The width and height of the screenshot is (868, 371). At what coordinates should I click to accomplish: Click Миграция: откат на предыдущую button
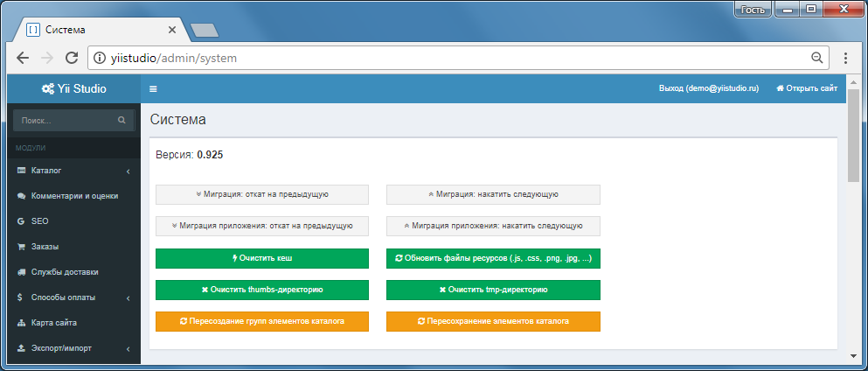(x=262, y=194)
